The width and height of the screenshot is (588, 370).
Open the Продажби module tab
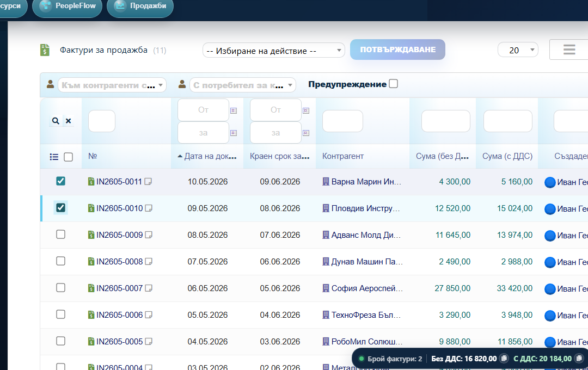pyautogui.click(x=140, y=6)
